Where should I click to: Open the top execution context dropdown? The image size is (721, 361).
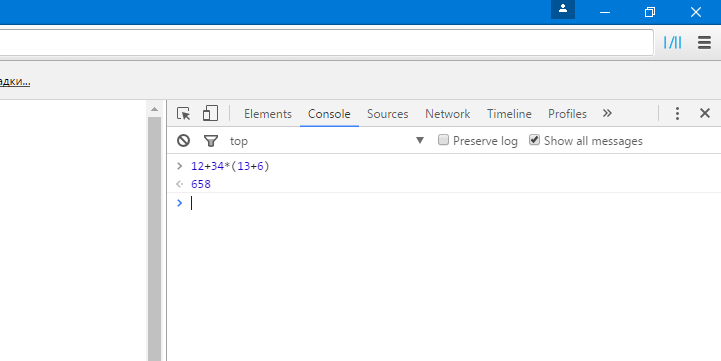click(x=327, y=141)
